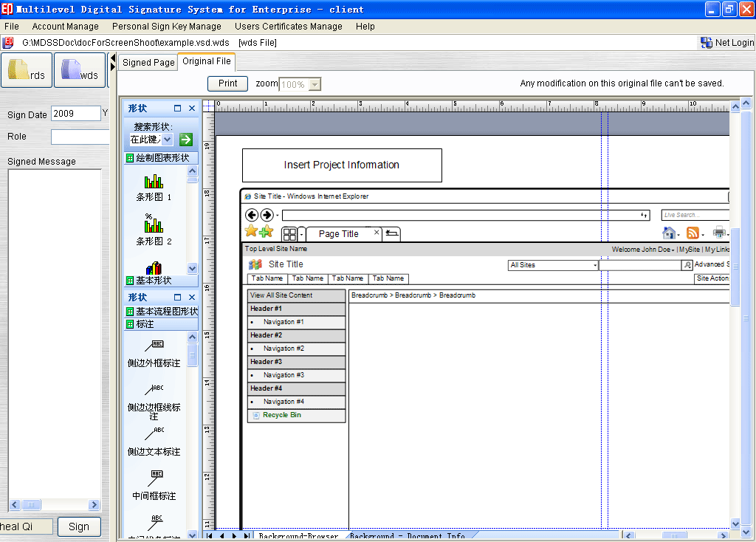The height and width of the screenshot is (542, 756).
Task: Open the Users Certificates Manage menu
Action: click(289, 27)
